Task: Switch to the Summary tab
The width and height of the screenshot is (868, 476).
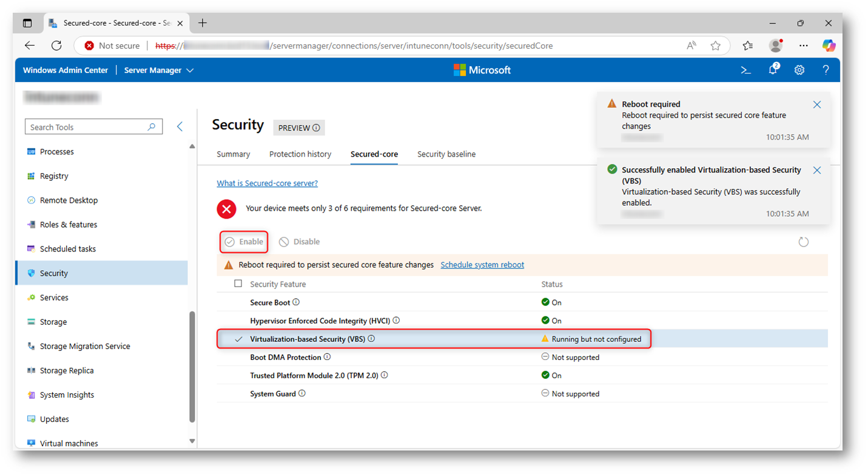Action: [x=234, y=154]
